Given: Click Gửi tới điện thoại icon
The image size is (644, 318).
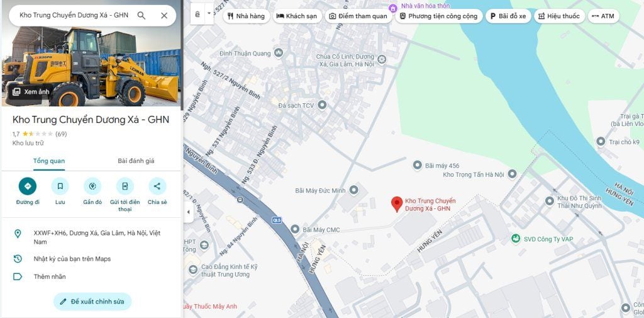Looking at the screenshot, I should [125, 186].
